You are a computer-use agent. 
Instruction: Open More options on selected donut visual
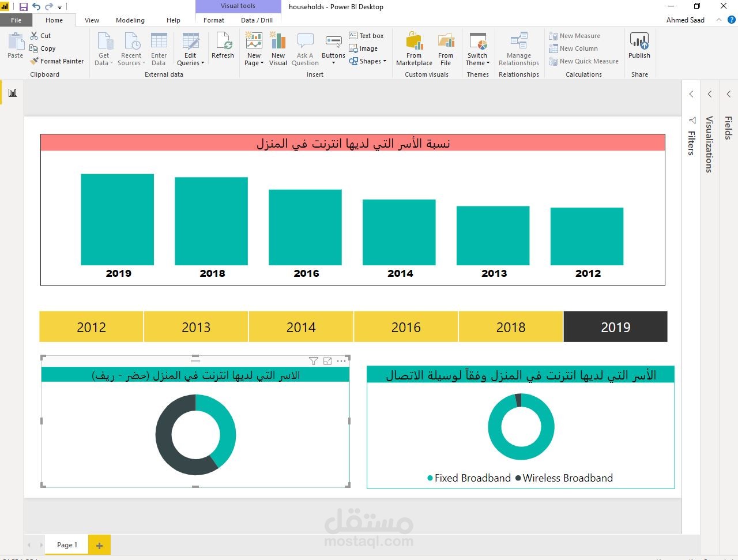pyautogui.click(x=341, y=361)
